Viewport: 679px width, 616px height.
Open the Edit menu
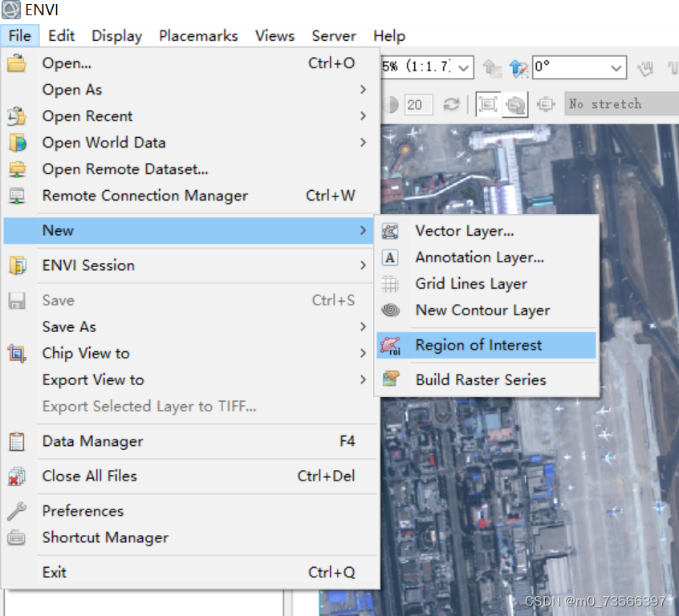61,35
